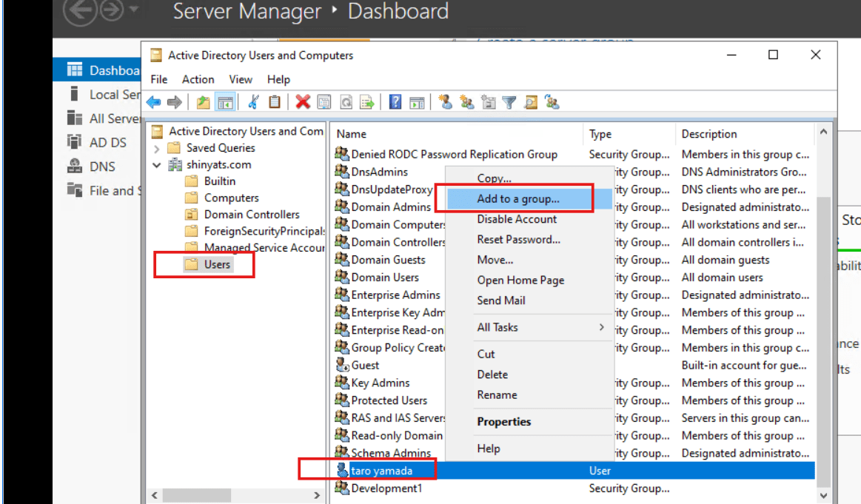Screen dimensions: 861x504
Task: Click the blue question mark Help icon
Action: [x=395, y=102]
